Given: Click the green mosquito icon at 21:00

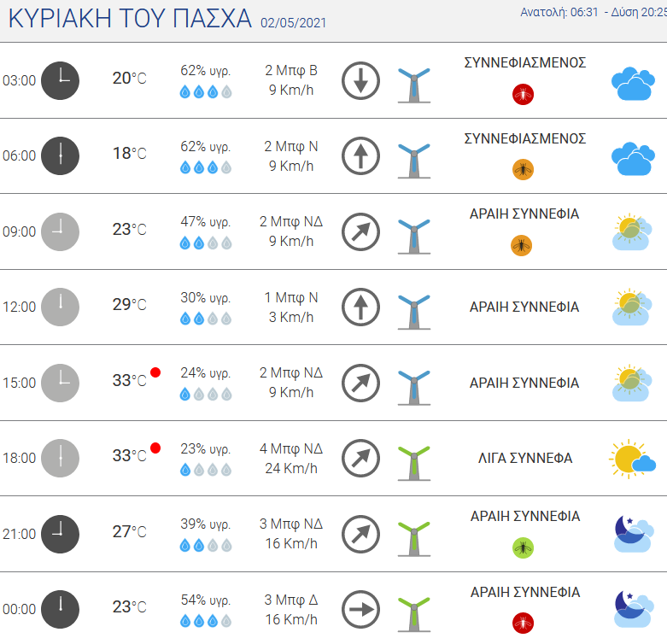Looking at the screenshot, I should tap(523, 547).
